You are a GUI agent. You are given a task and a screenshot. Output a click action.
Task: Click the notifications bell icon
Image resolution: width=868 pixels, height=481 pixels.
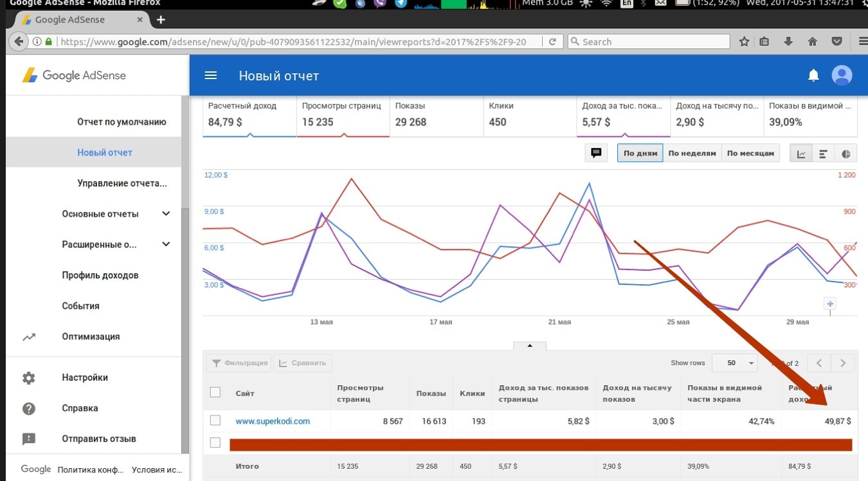(813, 76)
